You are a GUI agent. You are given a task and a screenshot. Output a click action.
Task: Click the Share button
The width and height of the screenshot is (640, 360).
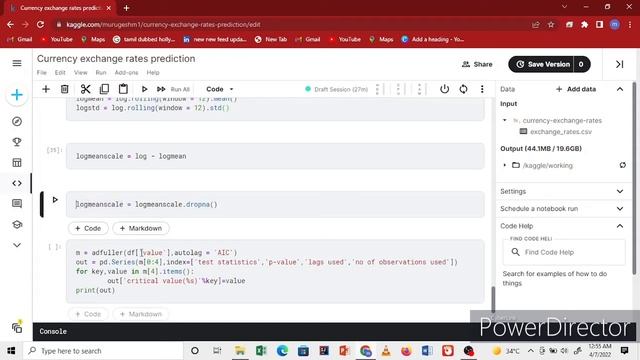(477, 64)
